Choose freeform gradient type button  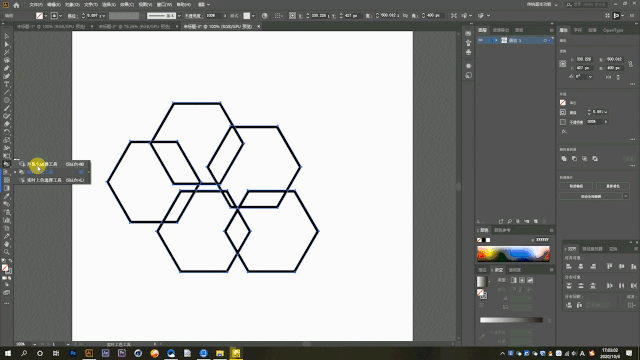[x=530, y=280]
